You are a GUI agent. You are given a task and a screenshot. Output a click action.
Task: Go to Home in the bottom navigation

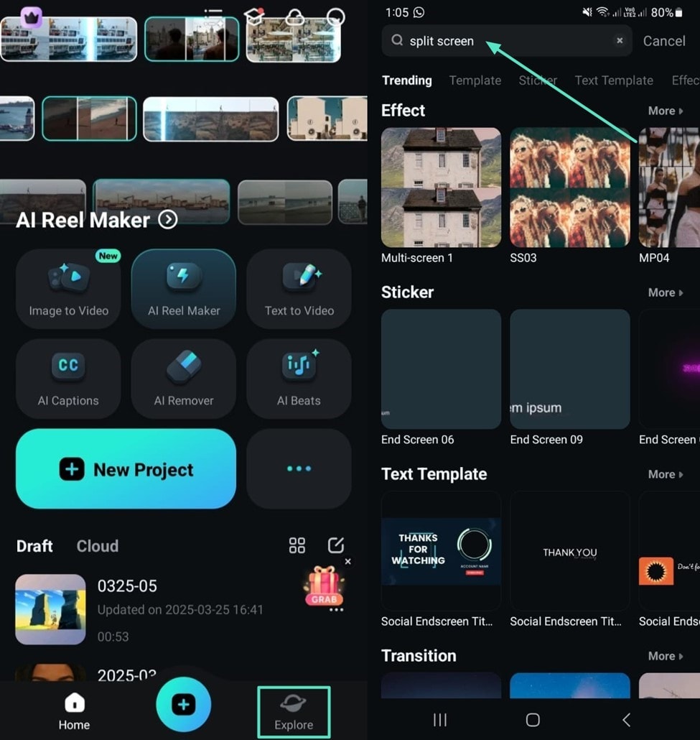[x=74, y=712]
